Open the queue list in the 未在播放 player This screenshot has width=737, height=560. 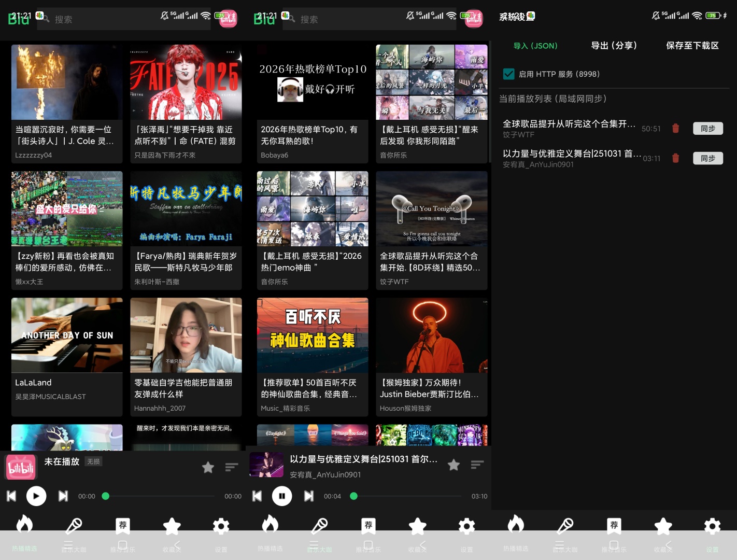tap(232, 467)
